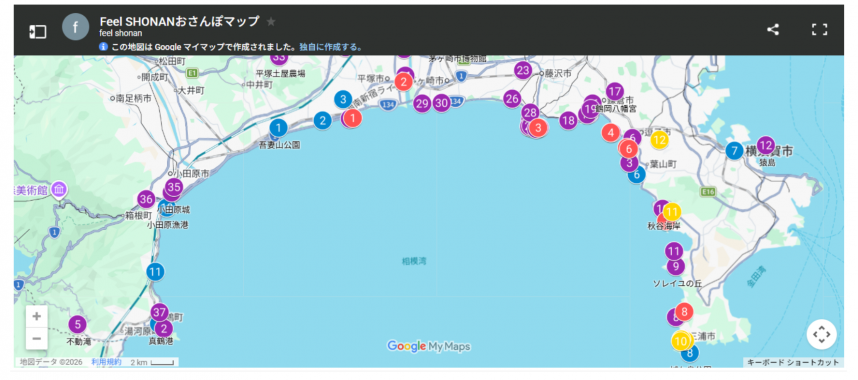Select blue marker 11 on west coast
This screenshot has width=858, height=380.
pos(155,271)
